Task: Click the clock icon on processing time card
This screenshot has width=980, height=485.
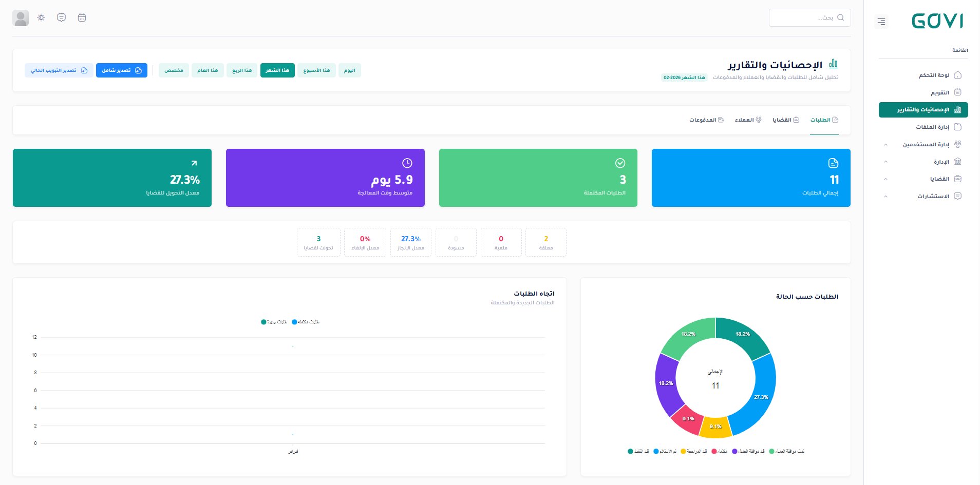Action: (407, 163)
